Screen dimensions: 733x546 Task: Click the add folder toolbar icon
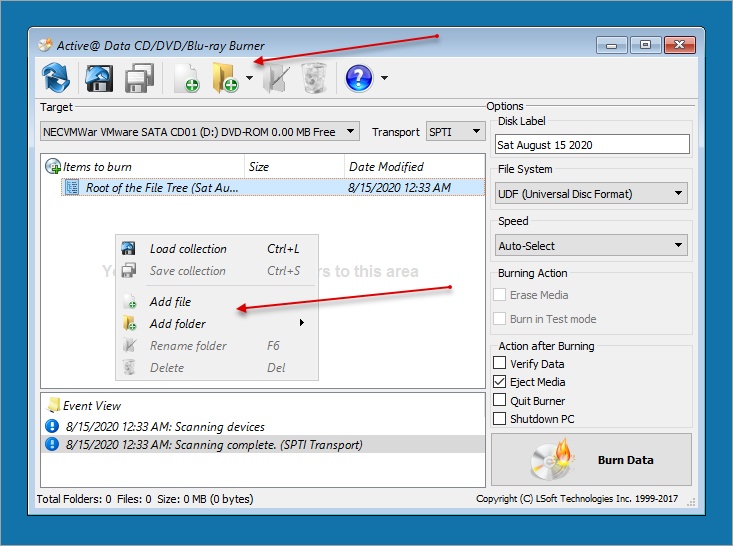pyautogui.click(x=225, y=78)
